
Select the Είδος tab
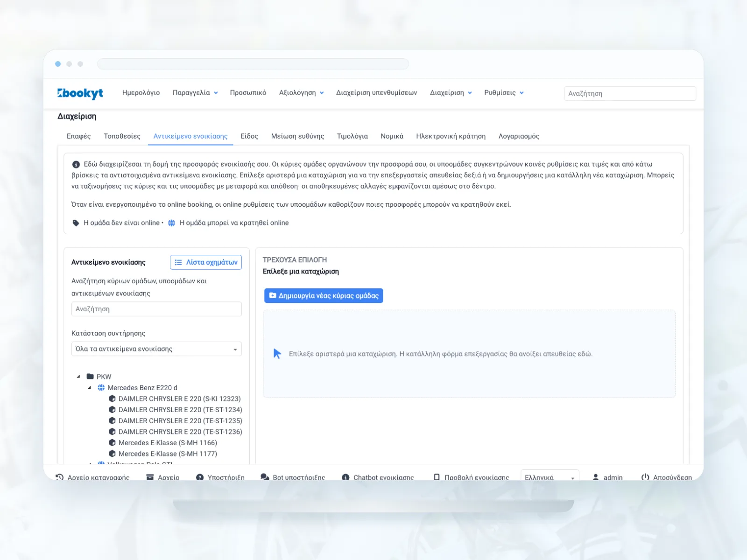coord(249,136)
